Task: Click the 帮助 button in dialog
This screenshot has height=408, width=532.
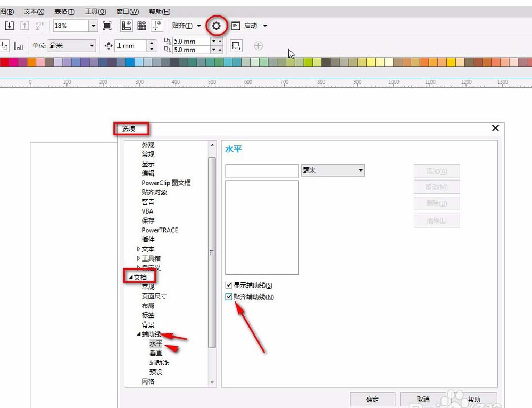Action: point(474,399)
